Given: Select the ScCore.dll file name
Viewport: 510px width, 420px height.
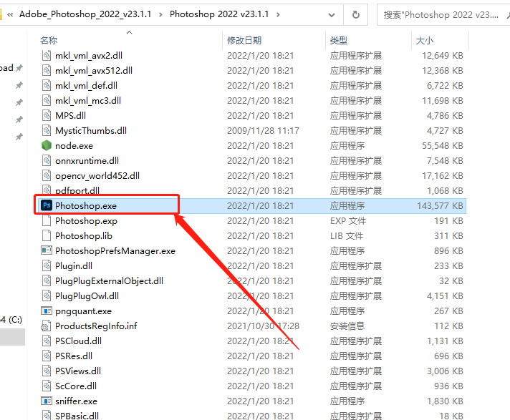Looking at the screenshot, I should [x=76, y=386].
